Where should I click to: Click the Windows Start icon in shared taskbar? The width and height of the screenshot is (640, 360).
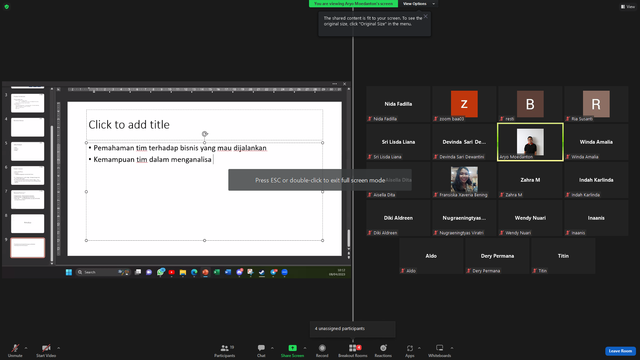69,272
